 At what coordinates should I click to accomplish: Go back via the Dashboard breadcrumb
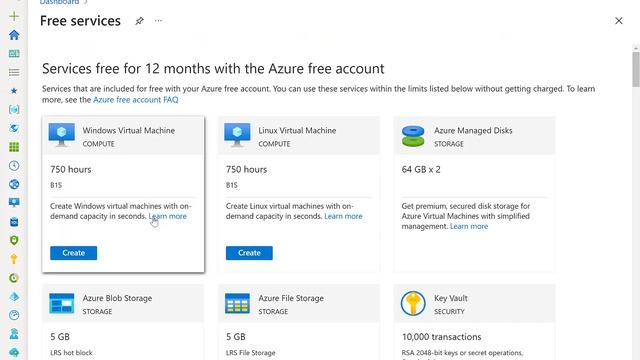click(x=59, y=2)
